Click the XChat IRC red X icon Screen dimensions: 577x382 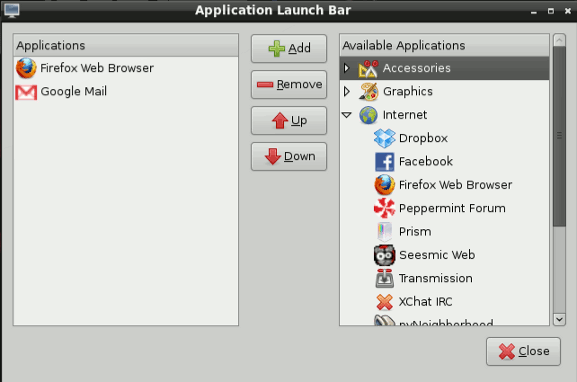(385, 302)
